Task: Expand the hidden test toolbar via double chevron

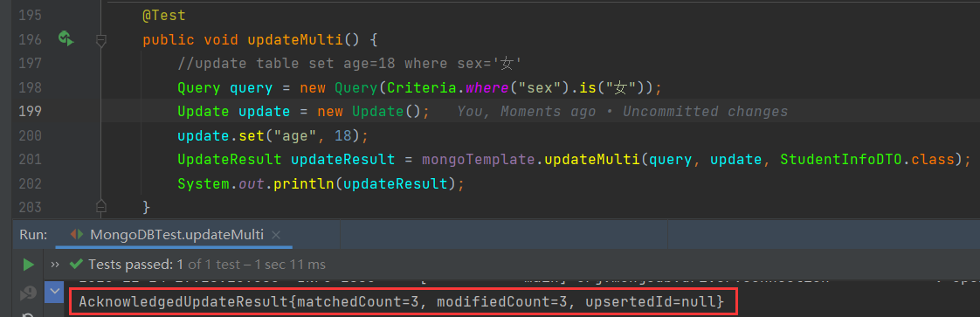Action: pyautogui.click(x=55, y=265)
